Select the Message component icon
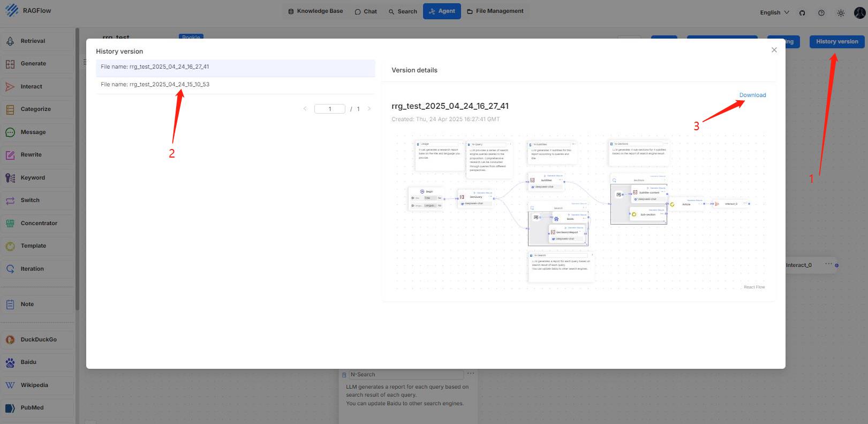This screenshot has height=424, width=868. (10, 132)
